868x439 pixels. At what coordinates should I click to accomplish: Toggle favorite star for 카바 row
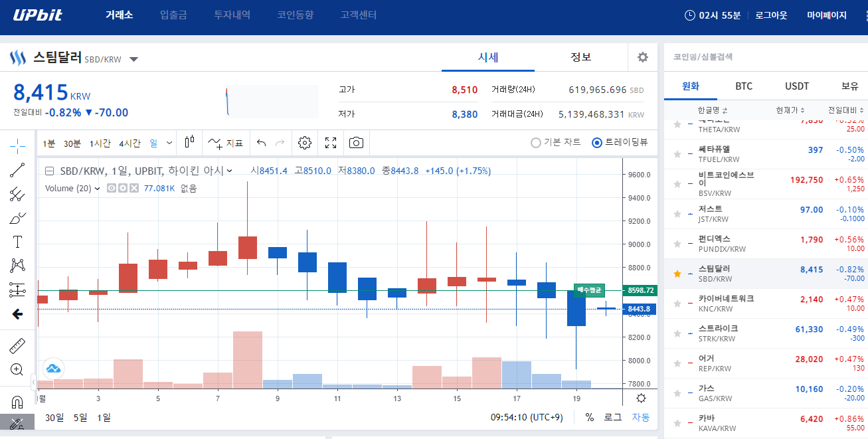tap(677, 423)
